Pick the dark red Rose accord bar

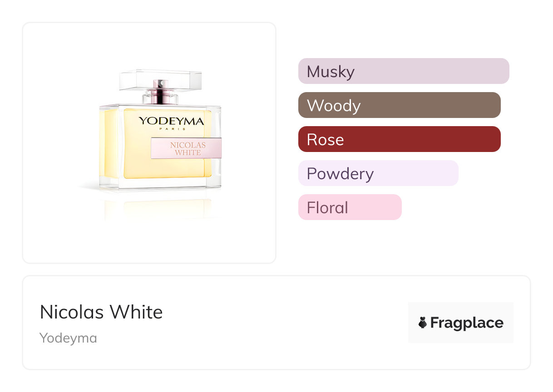[x=399, y=139]
